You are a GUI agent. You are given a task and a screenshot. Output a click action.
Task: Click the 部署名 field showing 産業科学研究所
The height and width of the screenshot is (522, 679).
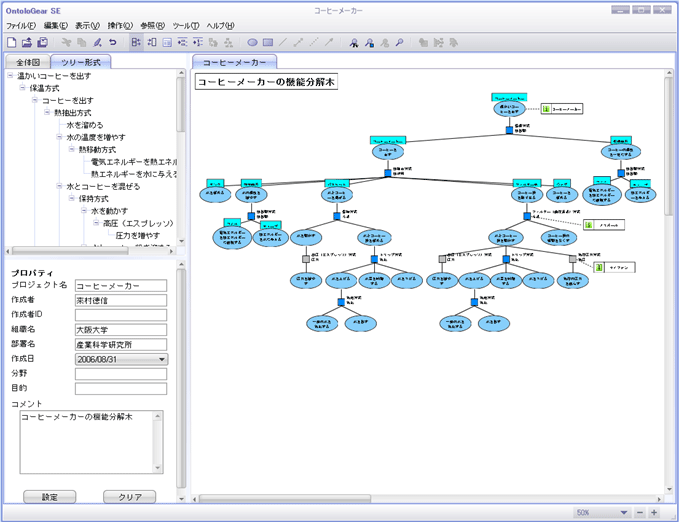(x=121, y=344)
